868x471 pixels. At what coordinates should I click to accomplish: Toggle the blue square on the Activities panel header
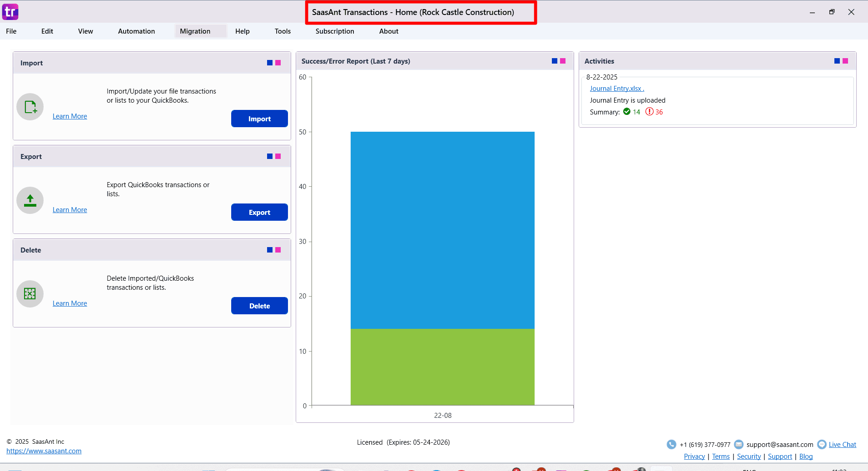[x=836, y=60]
